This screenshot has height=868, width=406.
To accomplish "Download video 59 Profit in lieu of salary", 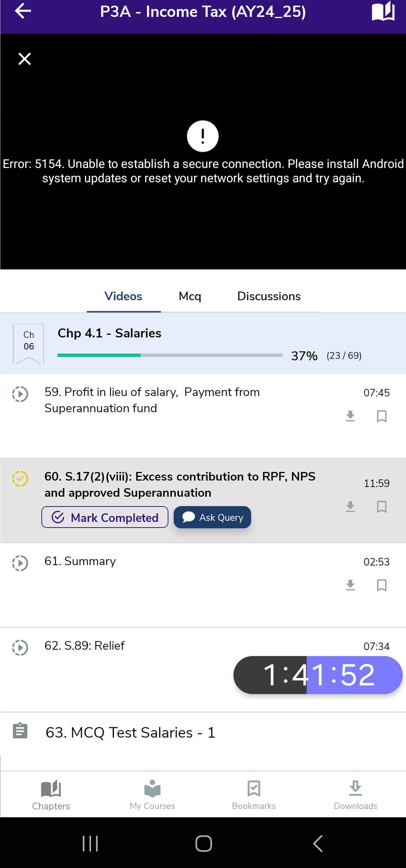I will click(350, 416).
